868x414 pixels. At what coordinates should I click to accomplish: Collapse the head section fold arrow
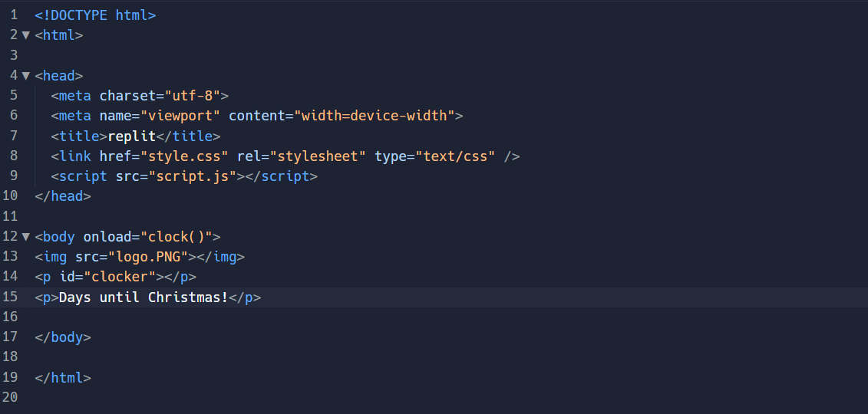point(25,75)
